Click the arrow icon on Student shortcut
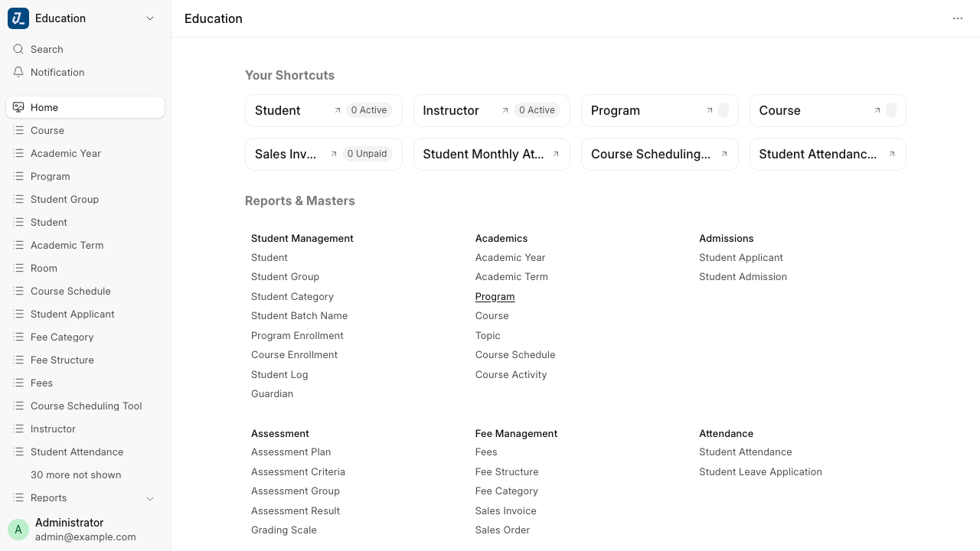The height and width of the screenshot is (551, 980). click(338, 110)
